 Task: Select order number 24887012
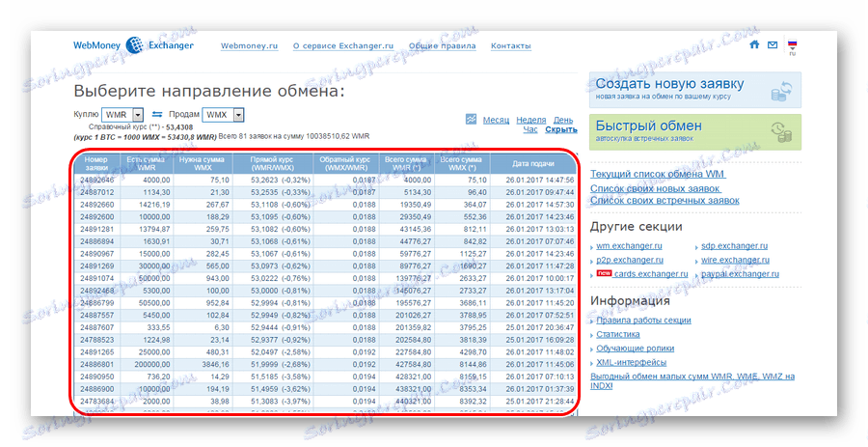tap(96, 192)
